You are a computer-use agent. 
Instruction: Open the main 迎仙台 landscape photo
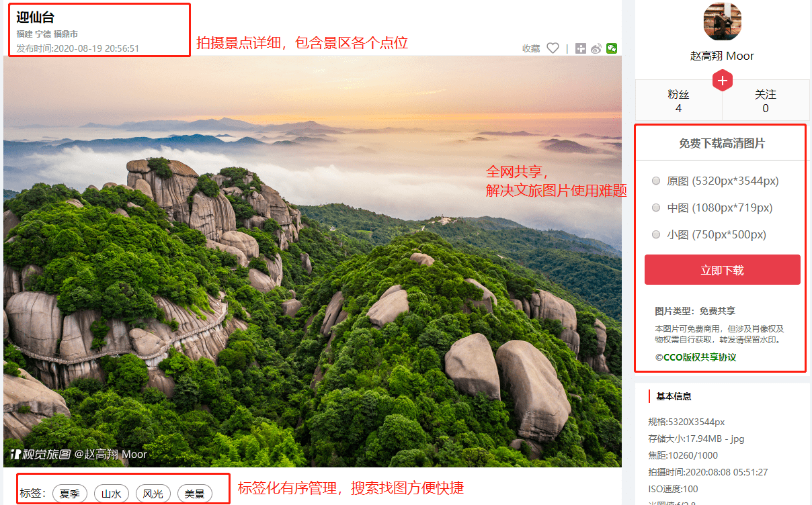313,261
